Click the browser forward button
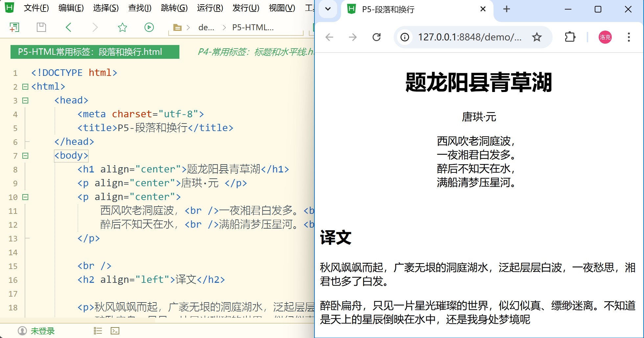 (353, 37)
